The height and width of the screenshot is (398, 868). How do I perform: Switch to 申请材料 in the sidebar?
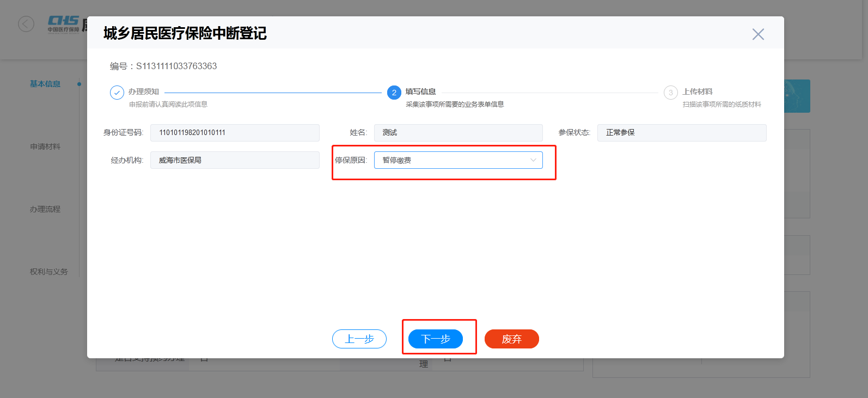pos(45,146)
